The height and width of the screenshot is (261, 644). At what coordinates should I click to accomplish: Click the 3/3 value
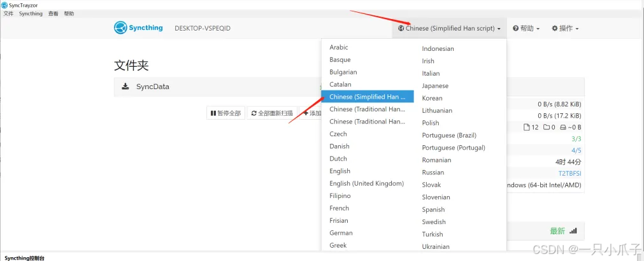click(x=576, y=139)
